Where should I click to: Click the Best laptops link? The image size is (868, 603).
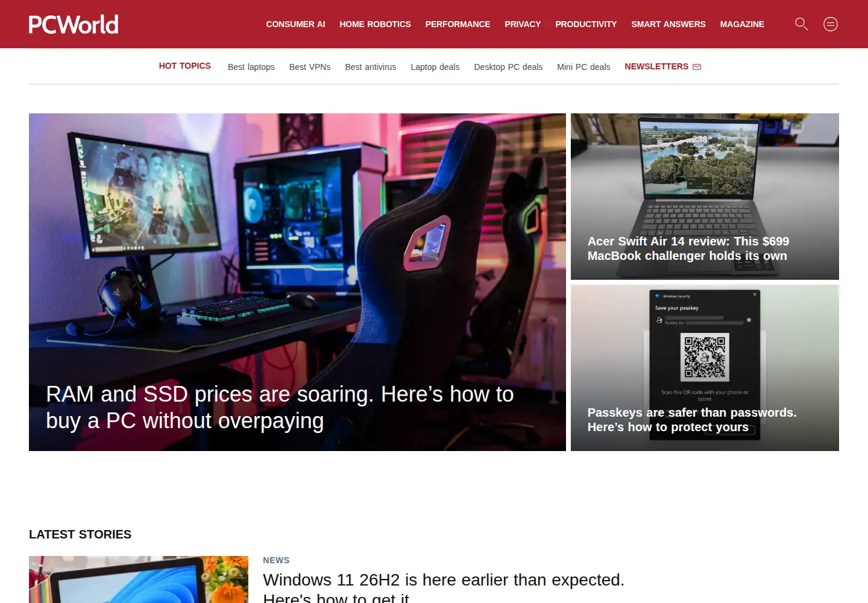click(251, 67)
